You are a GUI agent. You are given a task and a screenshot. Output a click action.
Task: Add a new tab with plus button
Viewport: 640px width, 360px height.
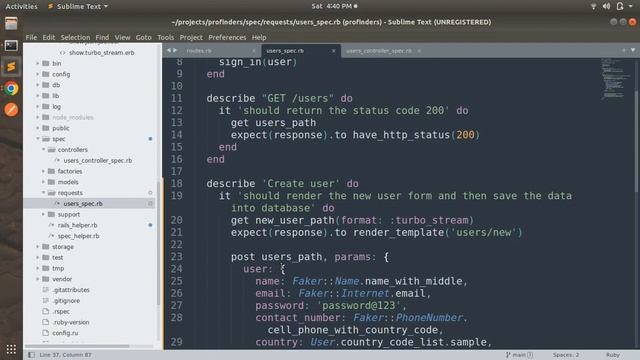coord(624,50)
